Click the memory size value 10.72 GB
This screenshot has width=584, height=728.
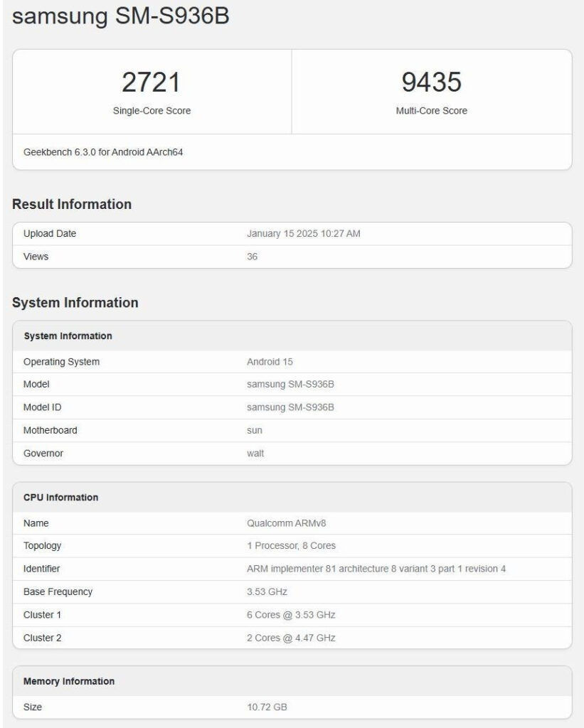[267, 707]
